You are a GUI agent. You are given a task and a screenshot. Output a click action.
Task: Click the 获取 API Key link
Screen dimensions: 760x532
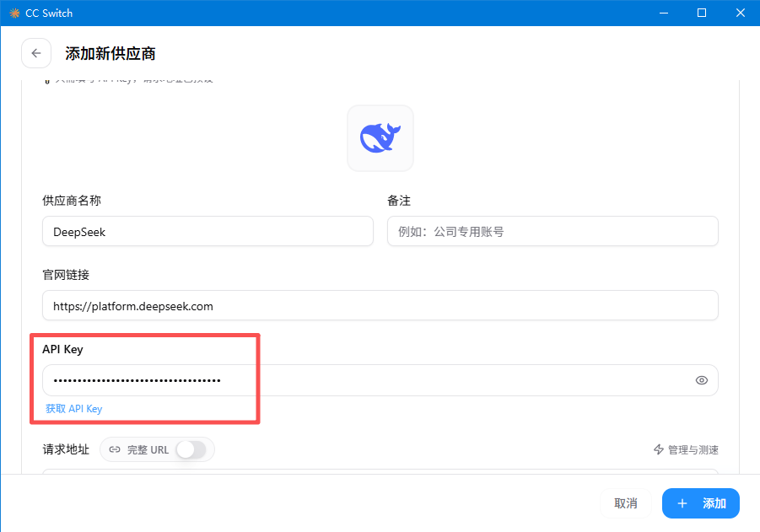[x=73, y=408]
